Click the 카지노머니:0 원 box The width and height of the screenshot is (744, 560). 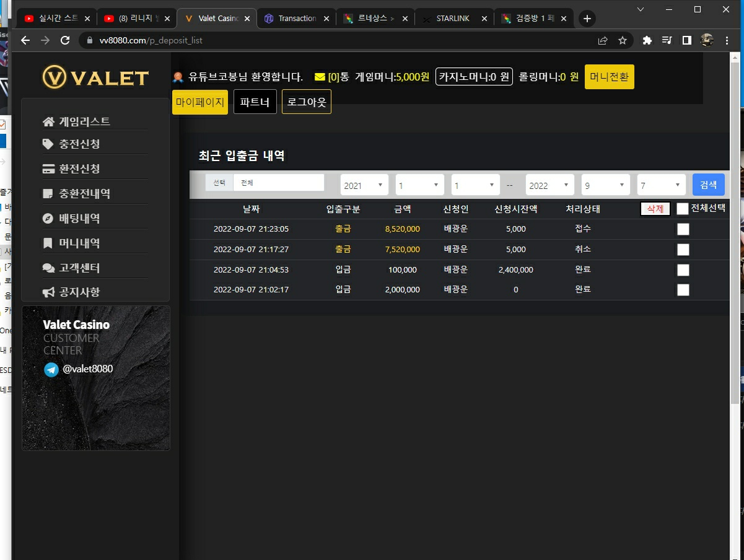[x=474, y=77]
